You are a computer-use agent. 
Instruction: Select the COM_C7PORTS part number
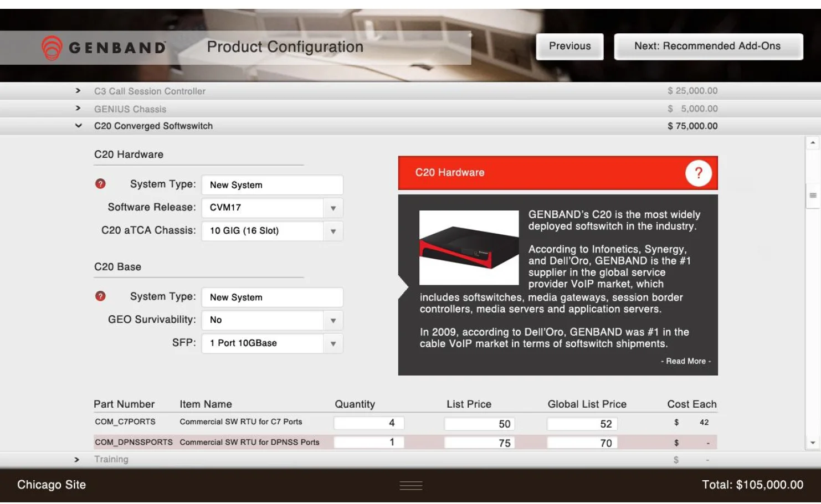125,422
